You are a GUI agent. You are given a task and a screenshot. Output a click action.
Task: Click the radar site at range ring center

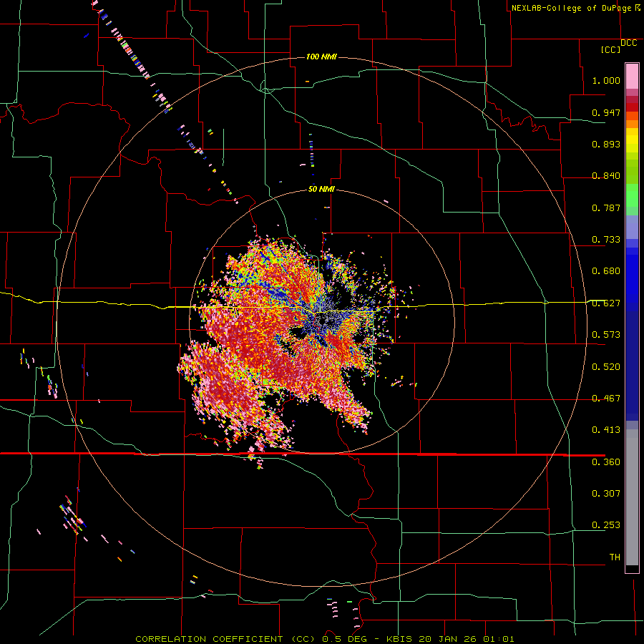point(321,321)
